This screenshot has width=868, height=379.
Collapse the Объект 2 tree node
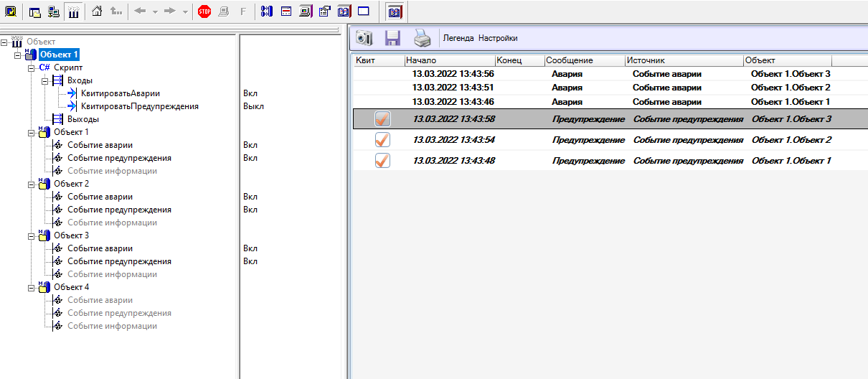point(31,184)
